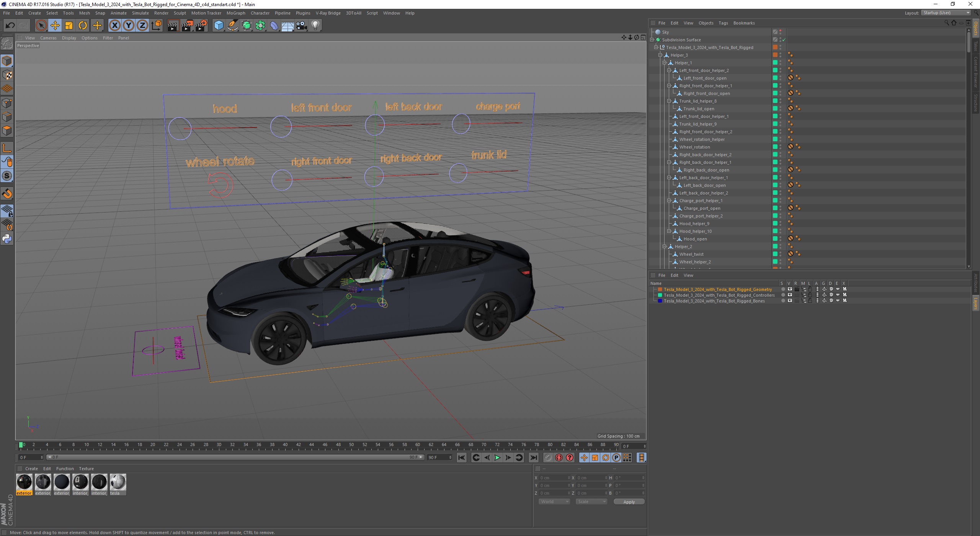Toggle solo dot of Geometry layer
The width and height of the screenshot is (980, 536).
[x=783, y=289]
